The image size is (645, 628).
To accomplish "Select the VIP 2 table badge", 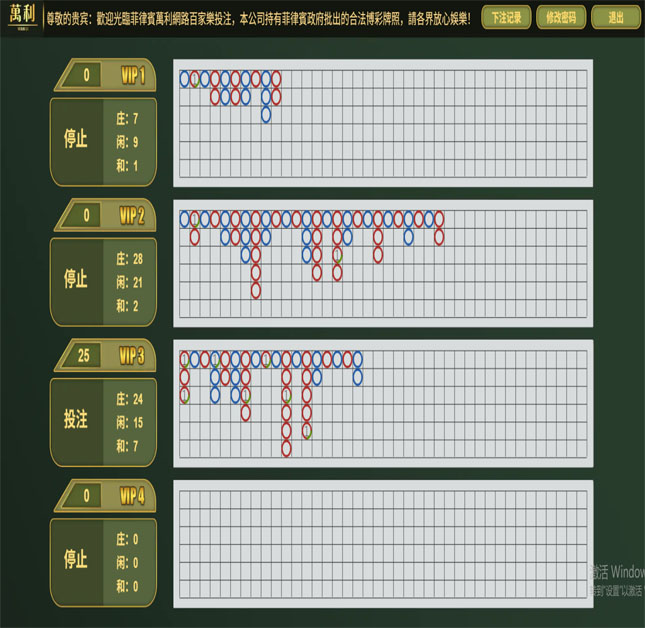I will click(132, 215).
